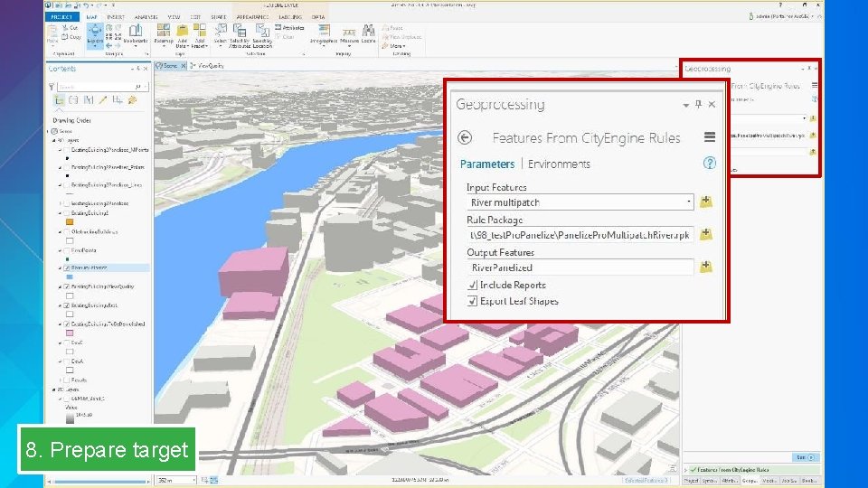Switch to the APPEARANCE ribbon tab

click(252, 17)
